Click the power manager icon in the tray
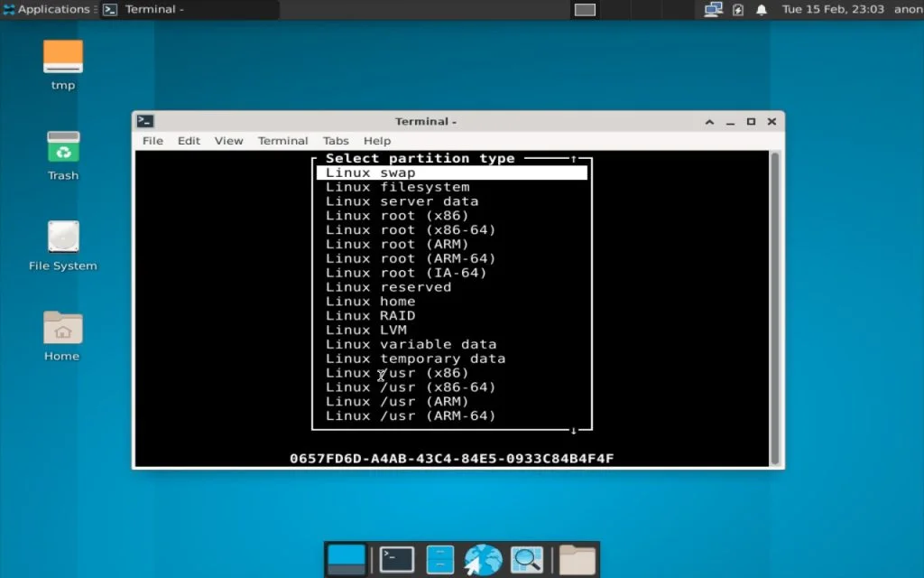The image size is (924, 578). pos(738,9)
